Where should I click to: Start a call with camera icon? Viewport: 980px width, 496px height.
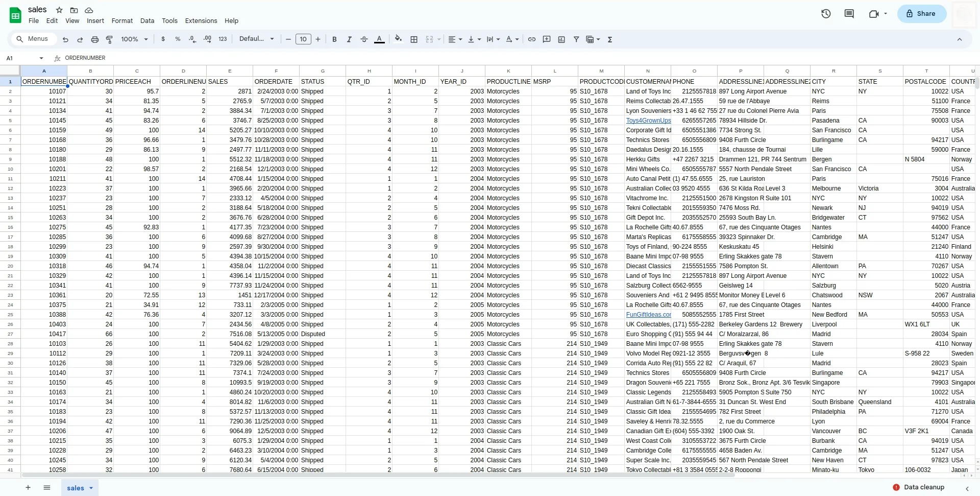[x=873, y=14]
